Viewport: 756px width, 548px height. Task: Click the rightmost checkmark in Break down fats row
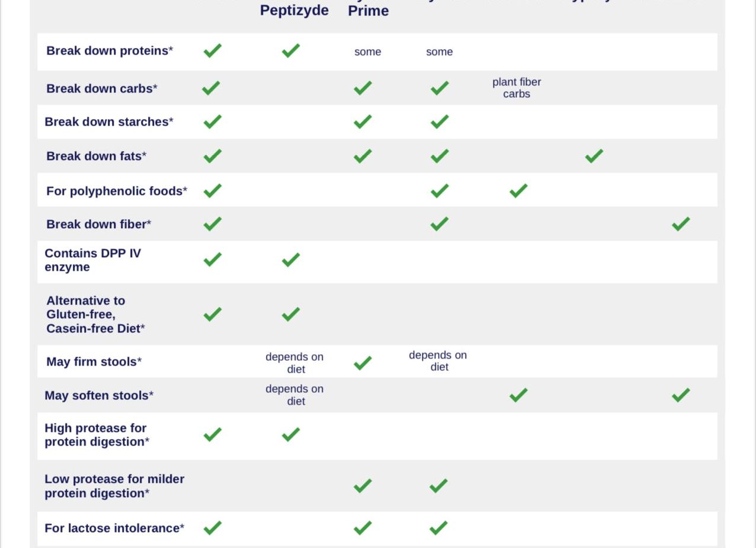[594, 156]
